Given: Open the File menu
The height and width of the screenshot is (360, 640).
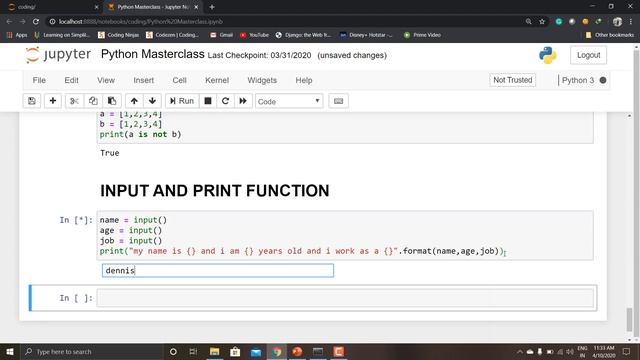Looking at the screenshot, I should click(x=39, y=80).
